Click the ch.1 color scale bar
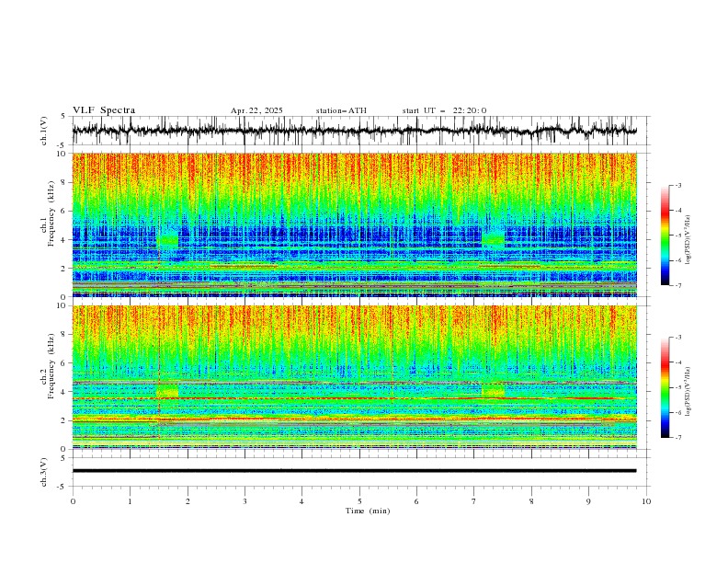The width and height of the screenshot is (728, 563). [x=665, y=236]
